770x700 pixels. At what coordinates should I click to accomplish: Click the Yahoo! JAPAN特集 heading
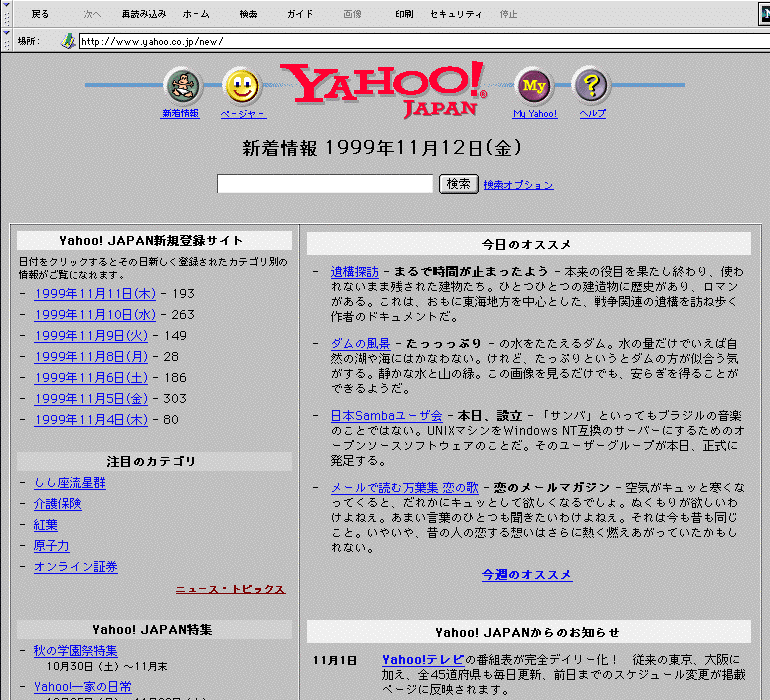pyautogui.click(x=152, y=629)
